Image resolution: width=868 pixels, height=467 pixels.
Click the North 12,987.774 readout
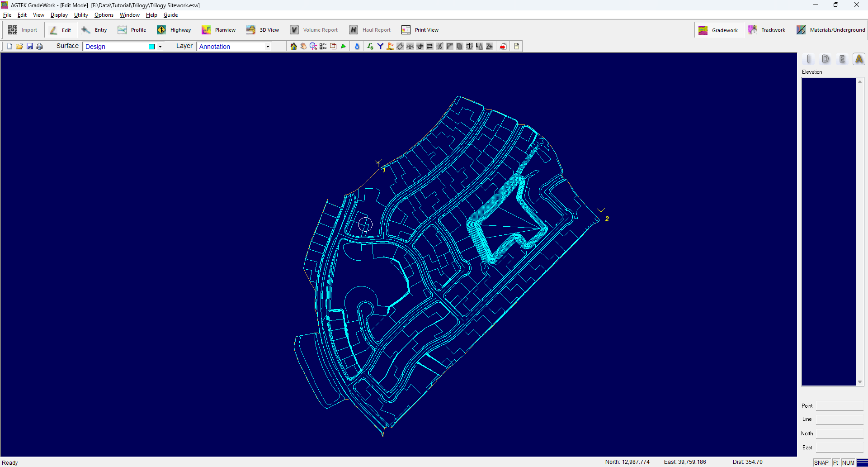click(x=627, y=462)
